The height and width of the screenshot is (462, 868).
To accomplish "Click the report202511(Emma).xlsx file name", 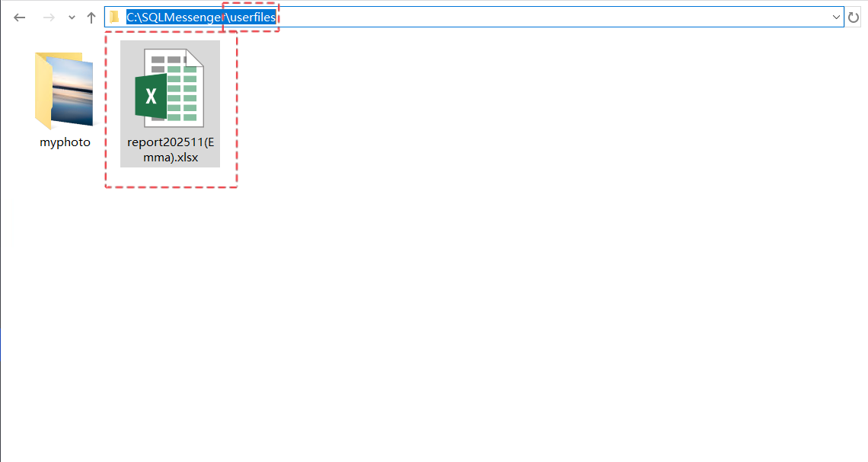I will click(170, 149).
